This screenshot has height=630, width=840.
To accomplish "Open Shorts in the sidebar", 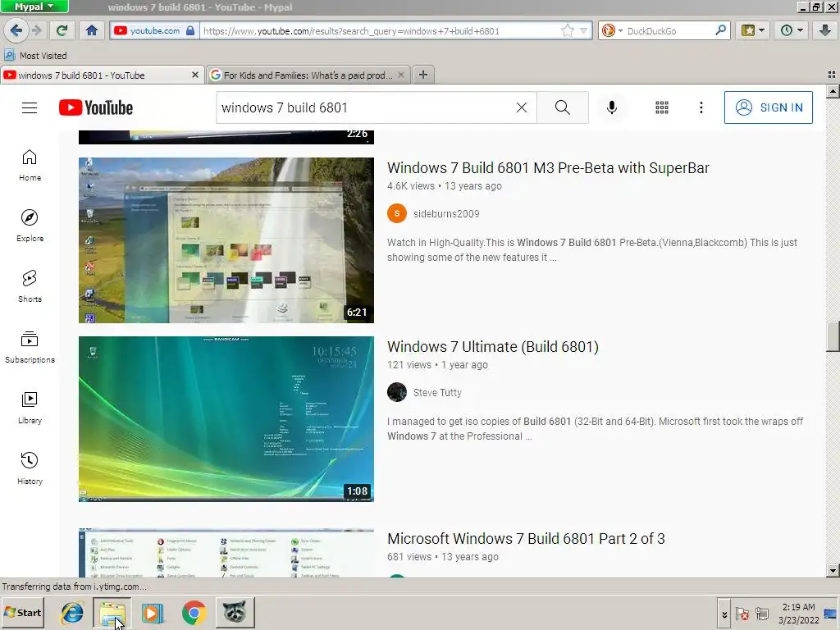I will click(30, 286).
